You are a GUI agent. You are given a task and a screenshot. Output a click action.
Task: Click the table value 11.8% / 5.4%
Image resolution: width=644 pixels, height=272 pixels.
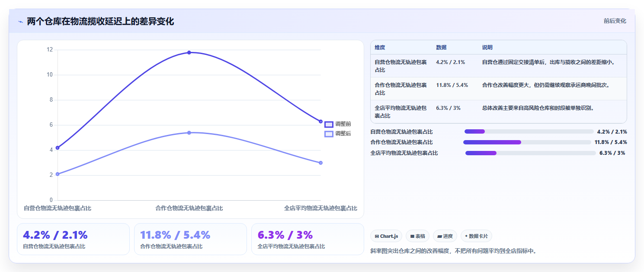point(452,85)
